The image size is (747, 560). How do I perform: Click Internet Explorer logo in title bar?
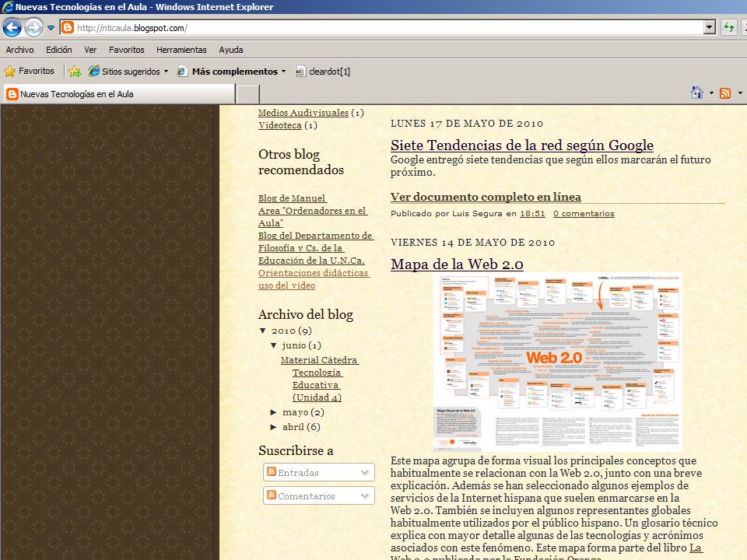pyautogui.click(x=7, y=7)
